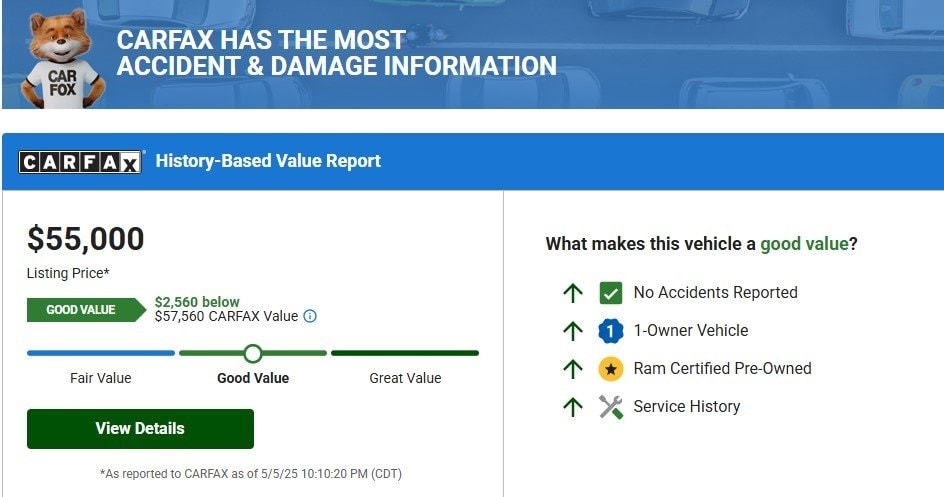The width and height of the screenshot is (944, 497).
Task: Select the green checkmark No Accidents icon
Action: coord(610,293)
